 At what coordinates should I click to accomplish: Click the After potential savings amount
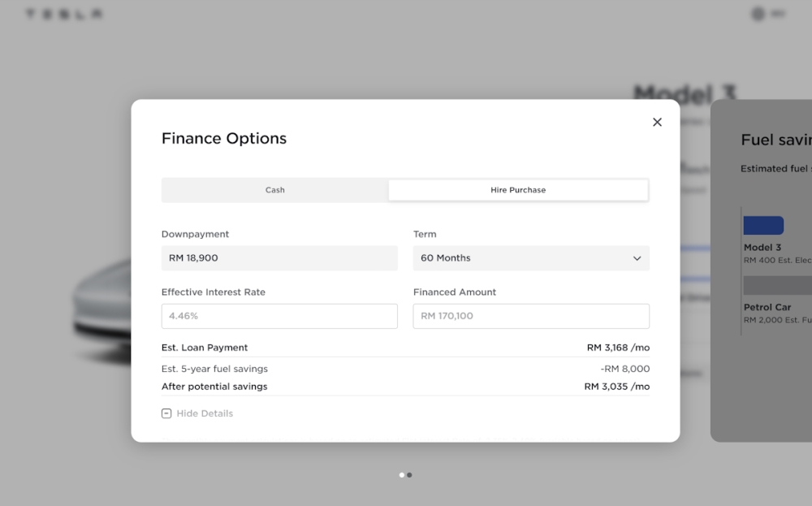coord(616,387)
